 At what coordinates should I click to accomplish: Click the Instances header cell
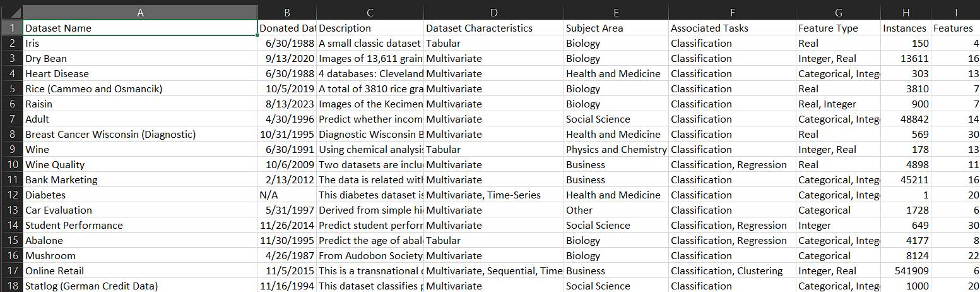906,28
